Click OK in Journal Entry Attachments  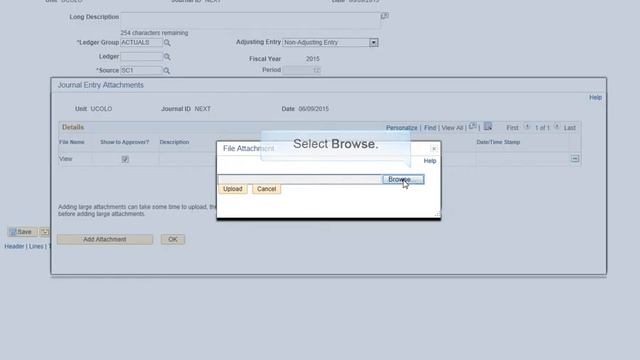(173, 239)
